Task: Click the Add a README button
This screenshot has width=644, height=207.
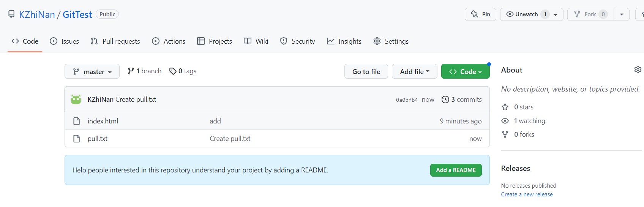Action: 456,170
